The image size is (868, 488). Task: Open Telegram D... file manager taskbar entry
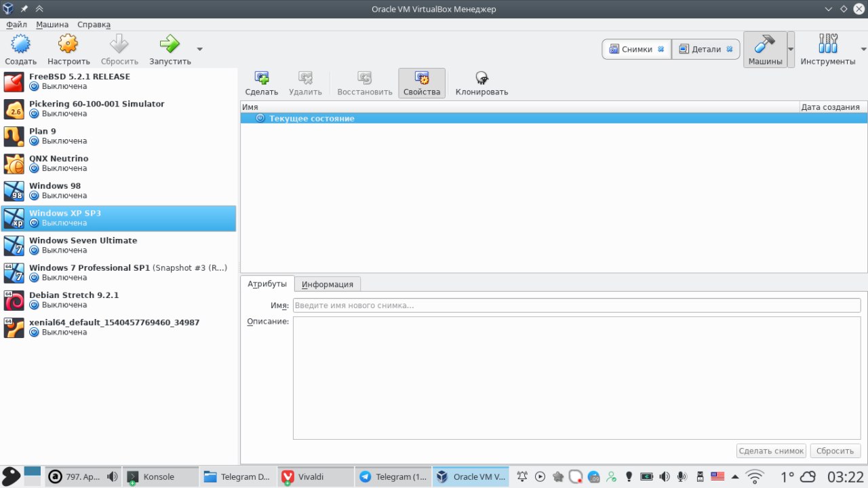tap(238, 476)
